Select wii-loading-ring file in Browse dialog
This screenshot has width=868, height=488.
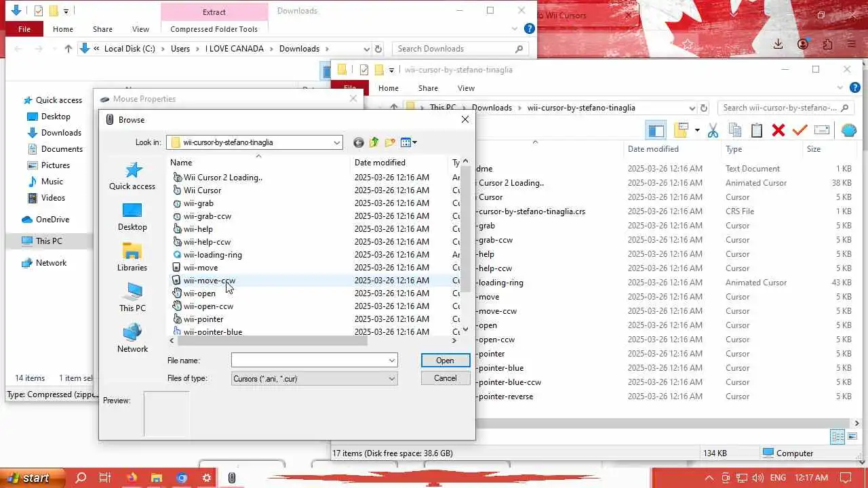207,255
